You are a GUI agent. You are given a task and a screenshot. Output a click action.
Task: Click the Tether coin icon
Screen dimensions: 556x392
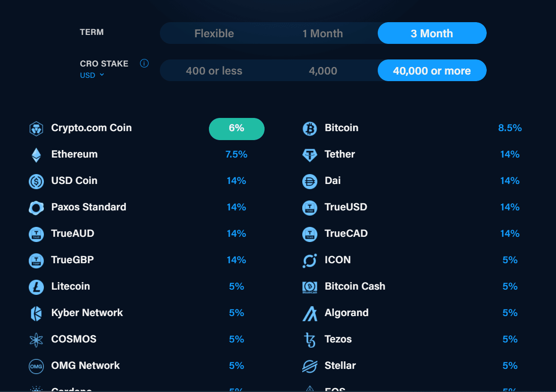(x=309, y=155)
